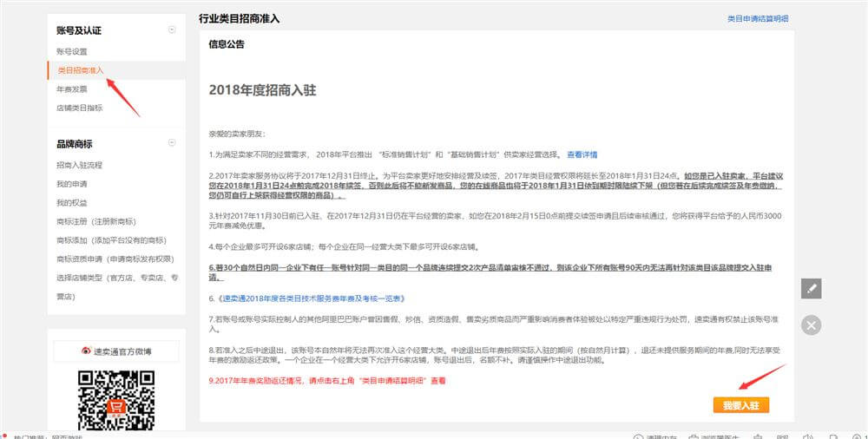This screenshot has width=868, height=439.
Task: Open 类目申请结算明细 link at top right
Action: point(757,18)
